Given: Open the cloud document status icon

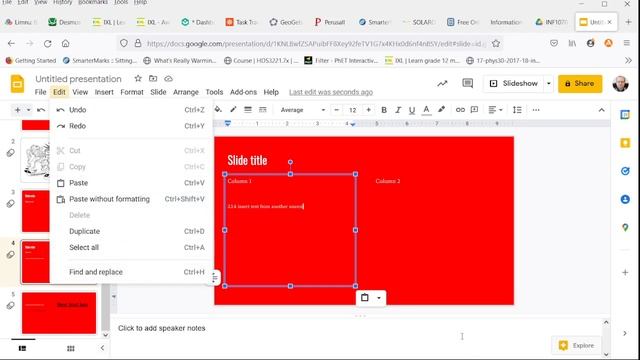Looking at the screenshot, I should click(168, 78).
